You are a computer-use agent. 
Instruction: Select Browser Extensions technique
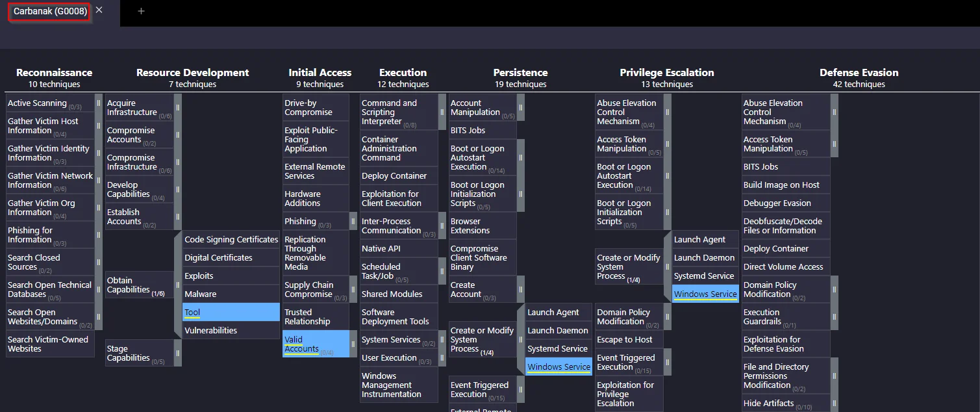pyautogui.click(x=483, y=226)
